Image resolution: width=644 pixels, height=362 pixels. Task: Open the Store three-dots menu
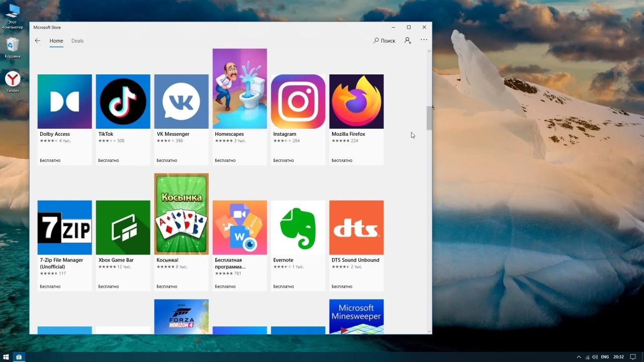[x=424, y=40]
